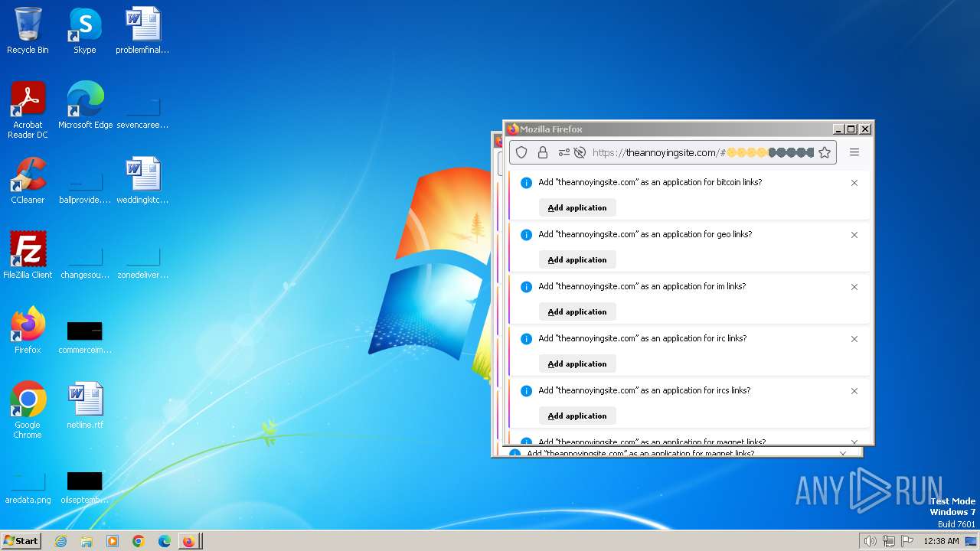Click the autoplay blocked icon in address bar
The width and height of the screenshot is (980, 551).
pos(580,152)
